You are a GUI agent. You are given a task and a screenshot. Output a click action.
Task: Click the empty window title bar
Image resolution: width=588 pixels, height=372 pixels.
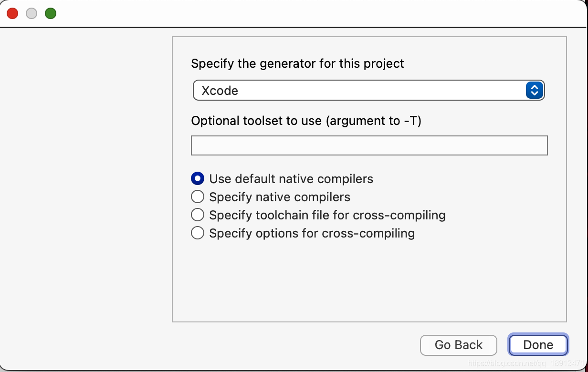coord(305,13)
